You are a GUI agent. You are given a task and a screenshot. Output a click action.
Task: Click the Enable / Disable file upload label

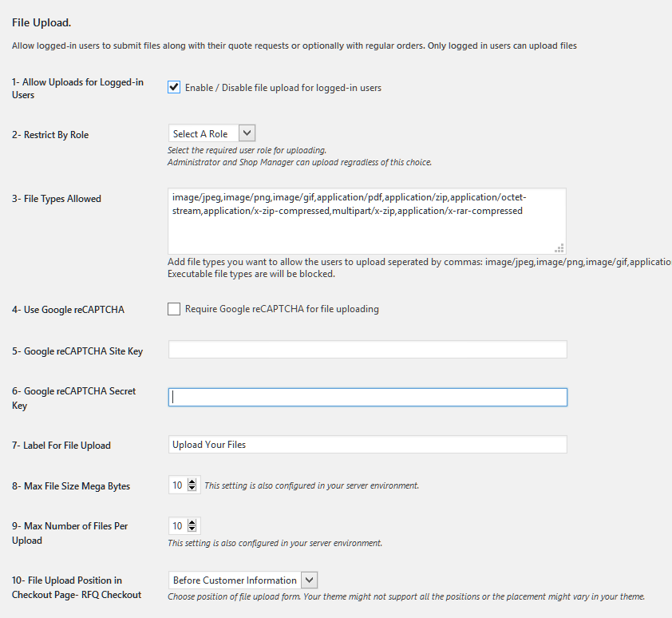[283, 88]
